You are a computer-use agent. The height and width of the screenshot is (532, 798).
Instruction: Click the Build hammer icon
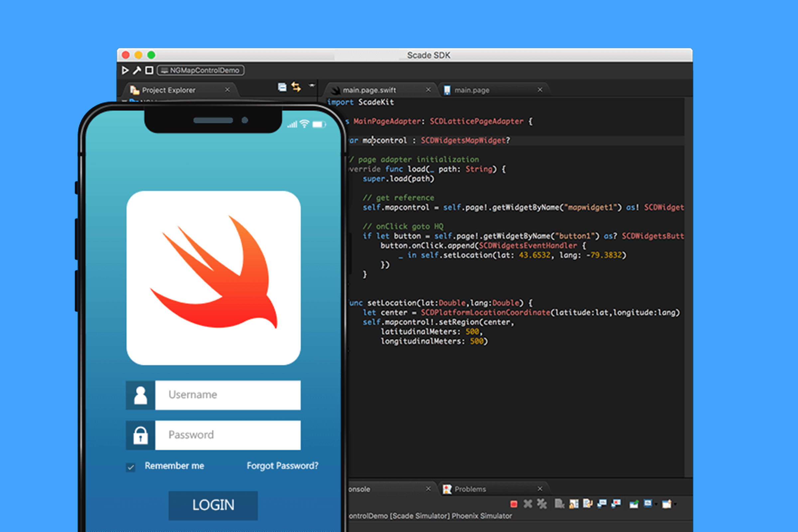[137, 70]
